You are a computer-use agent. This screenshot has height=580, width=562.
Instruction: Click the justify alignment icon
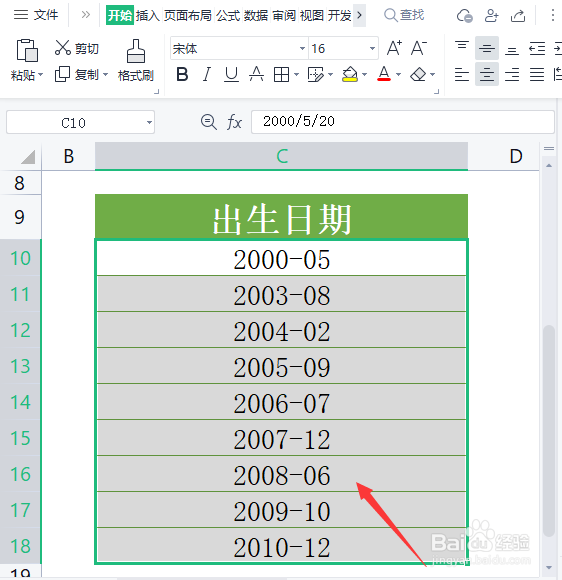tap(537, 74)
